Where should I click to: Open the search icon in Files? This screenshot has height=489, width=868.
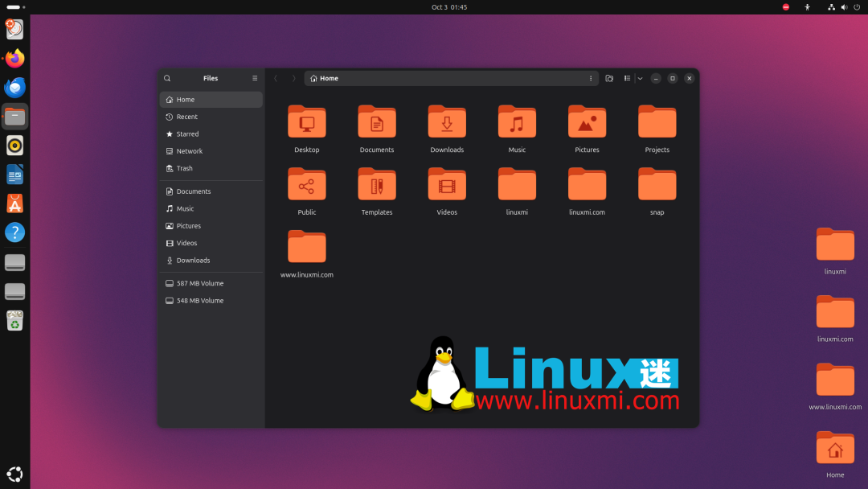tap(167, 78)
